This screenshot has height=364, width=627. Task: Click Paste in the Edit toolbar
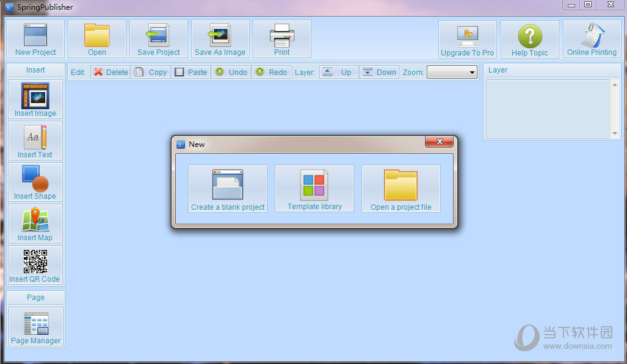pyautogui.click(x=190, y=72)
